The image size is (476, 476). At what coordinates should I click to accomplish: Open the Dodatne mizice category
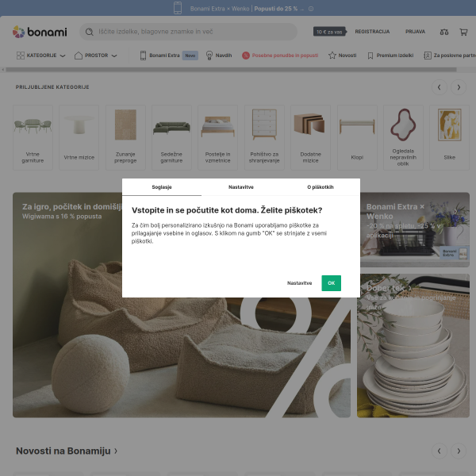point(310,137)
